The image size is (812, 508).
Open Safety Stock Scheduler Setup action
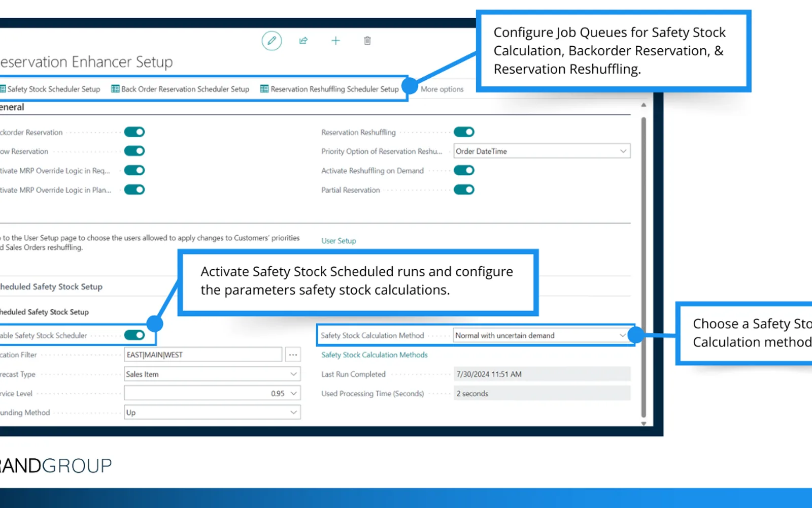50,89
